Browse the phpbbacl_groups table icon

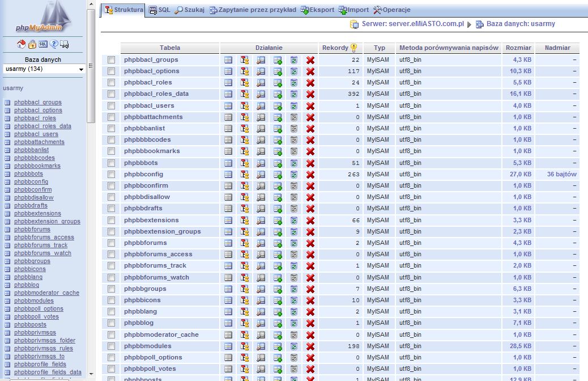228,60
